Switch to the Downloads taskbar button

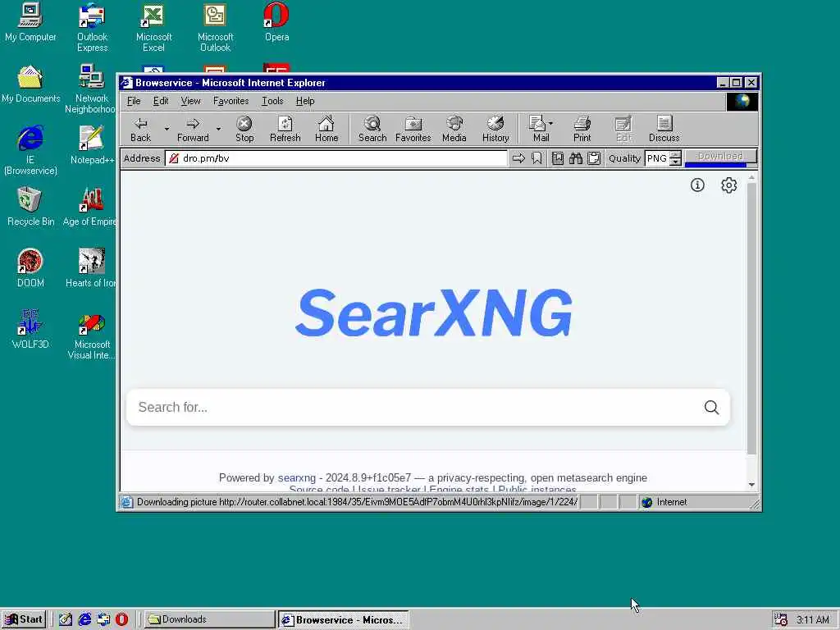(x=209, y=619)
